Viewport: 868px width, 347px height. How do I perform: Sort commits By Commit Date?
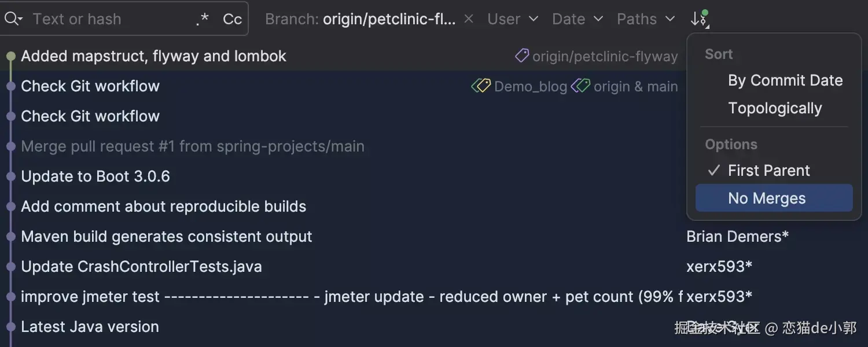[x=785, y=80]
